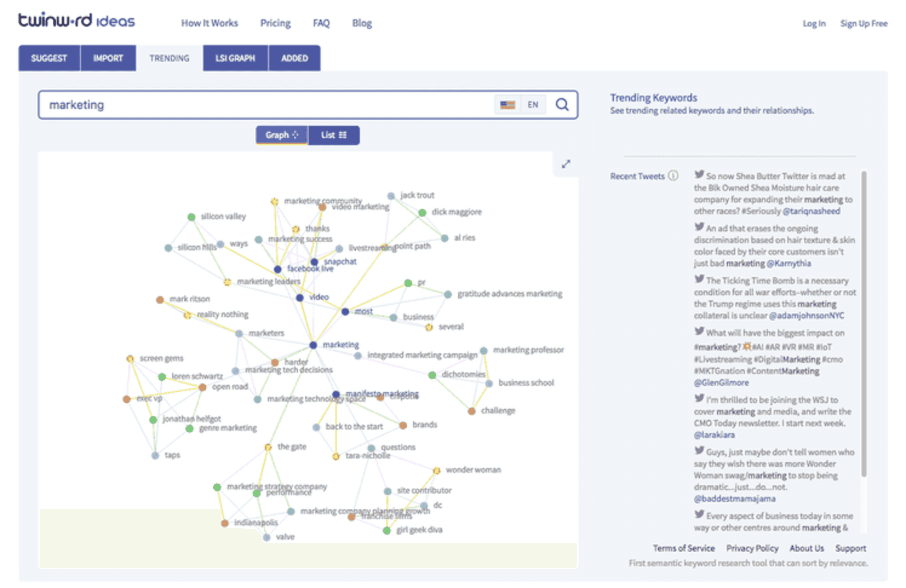The width and height of the screenshot is (906, 588).
Task: Open the Terms of Service link
Action: [x=684, y=548]
